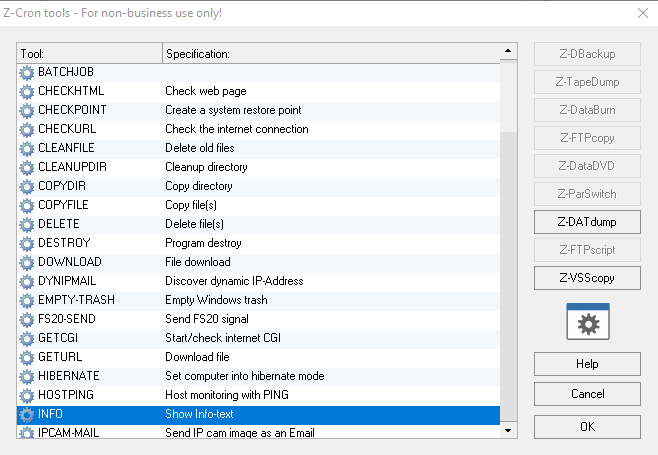The width and height of the screenshot is (658, 455).
Task: Sort list by the Tool column header
Action: [89, 53]
